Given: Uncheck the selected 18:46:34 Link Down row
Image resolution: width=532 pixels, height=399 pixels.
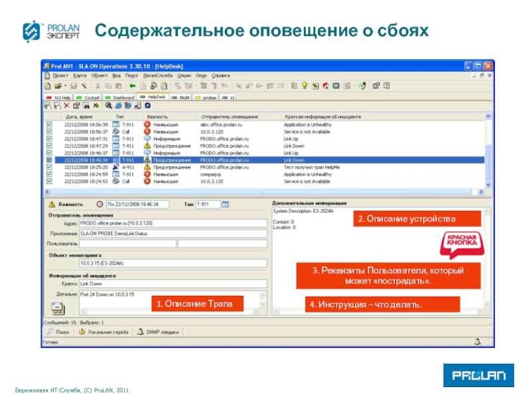Looking at the screenshot, I should coord(49,160).
